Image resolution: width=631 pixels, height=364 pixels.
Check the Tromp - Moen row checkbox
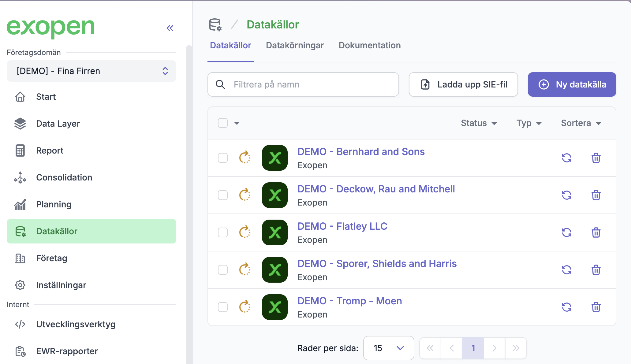click(223, 307)
